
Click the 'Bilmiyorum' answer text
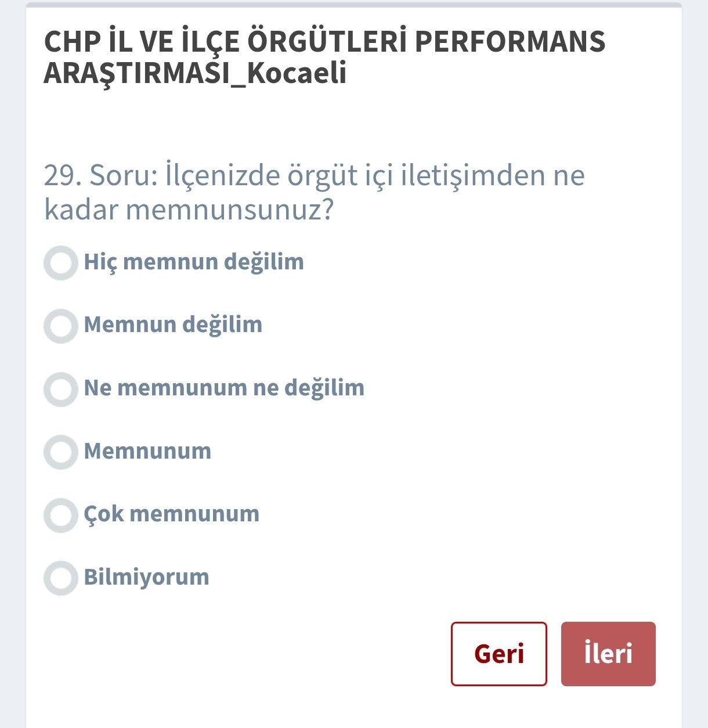point(146,577)
